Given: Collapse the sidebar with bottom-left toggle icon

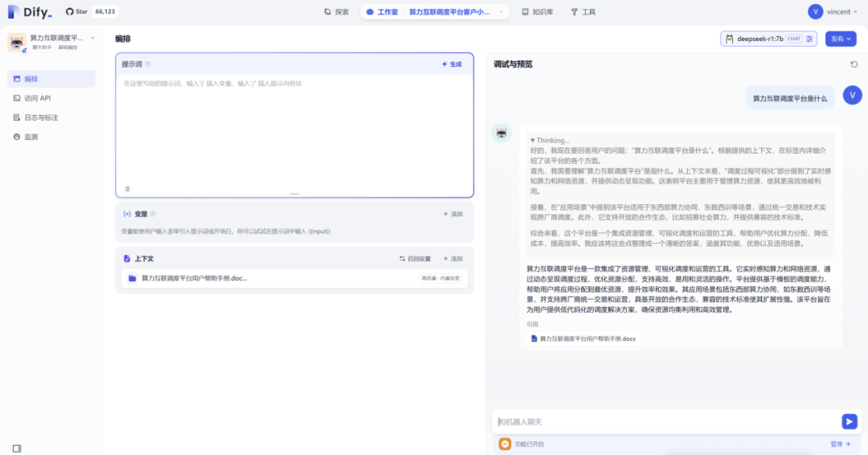Looking at the screenshot, I should [17, 449].
